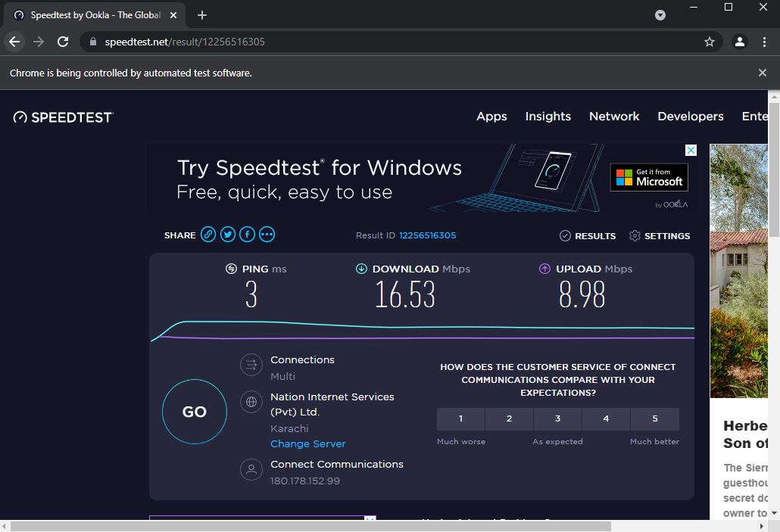The height and width of the screenshot is (532, 780).
Task: Rate customer service 4
Action: 606,418
